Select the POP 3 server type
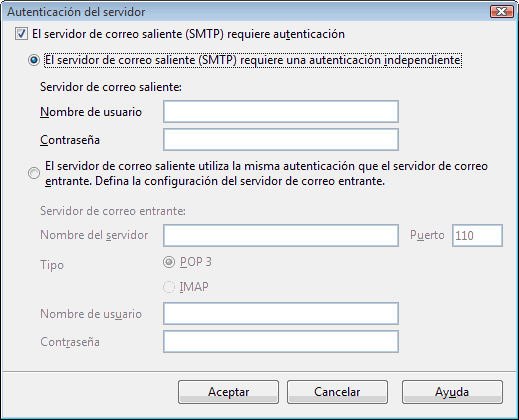The height and width of the screenshot is (420, 519). [x=169, y=262]
